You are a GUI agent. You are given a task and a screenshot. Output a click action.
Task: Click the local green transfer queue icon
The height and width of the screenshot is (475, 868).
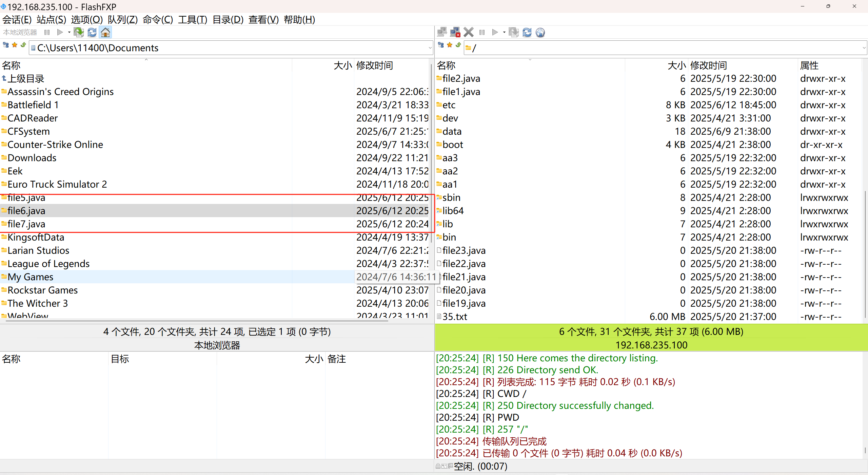79,32
